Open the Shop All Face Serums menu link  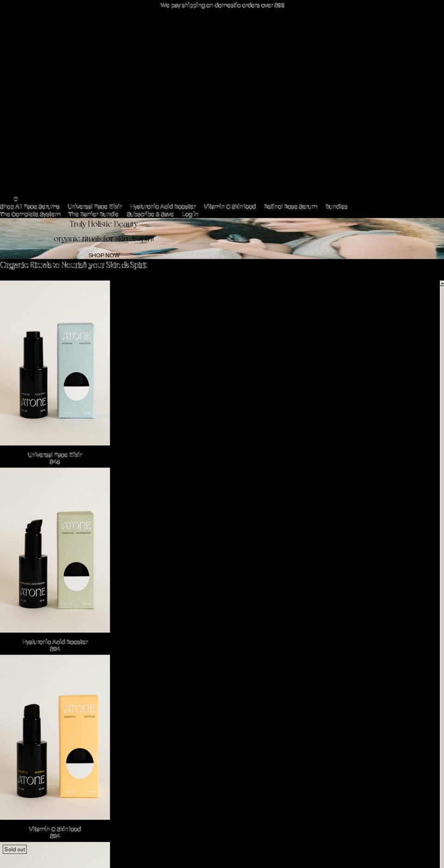pos(30,206)
